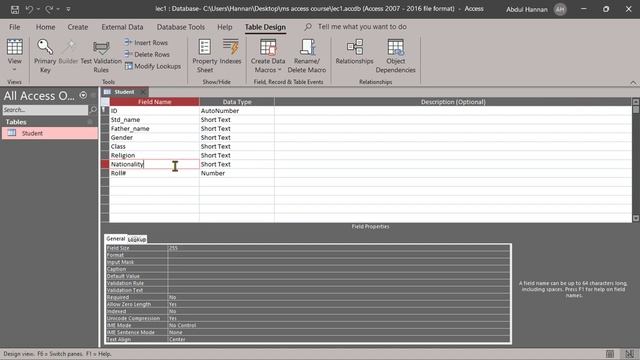The image size is (640, 360).
Task: Click the ID field name cell
Action: [154, 111]
